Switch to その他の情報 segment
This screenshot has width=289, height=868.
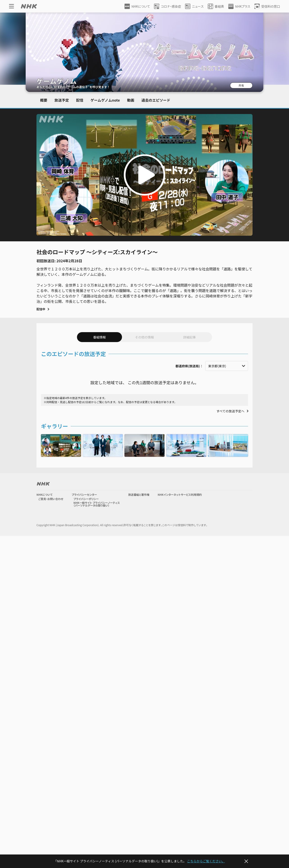(x=144, y=337)
